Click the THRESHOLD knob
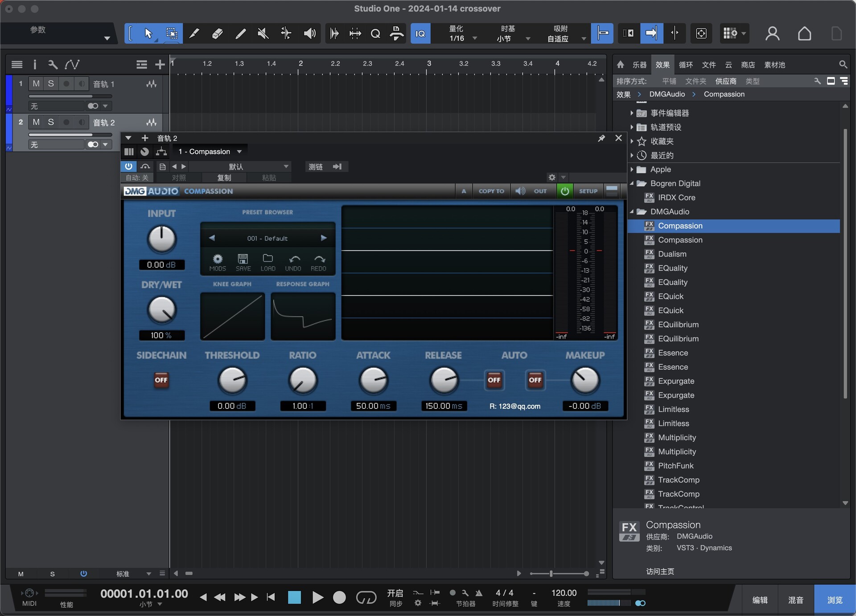The image size is (856, 616). [232, 381]
